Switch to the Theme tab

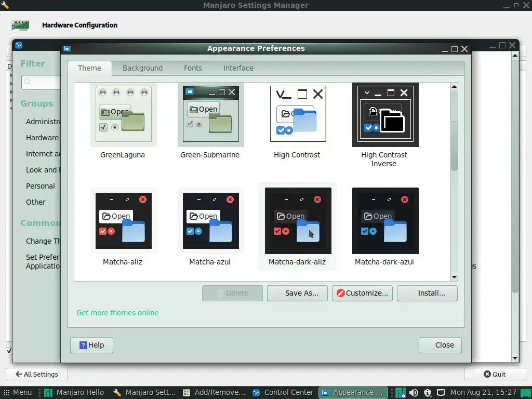pos(89,68)
